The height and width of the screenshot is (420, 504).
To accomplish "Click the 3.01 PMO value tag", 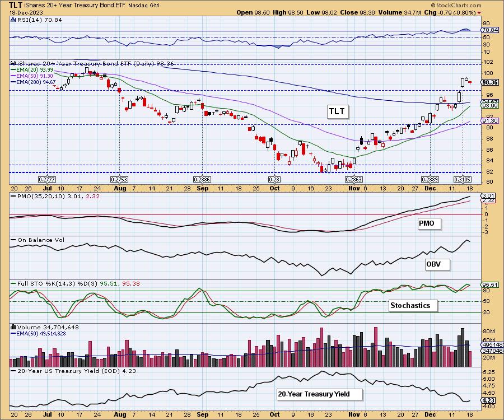I will click(490, 195).
